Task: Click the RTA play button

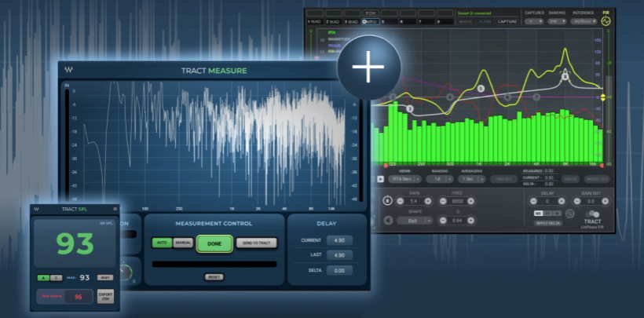Action: tap(380, 179)
